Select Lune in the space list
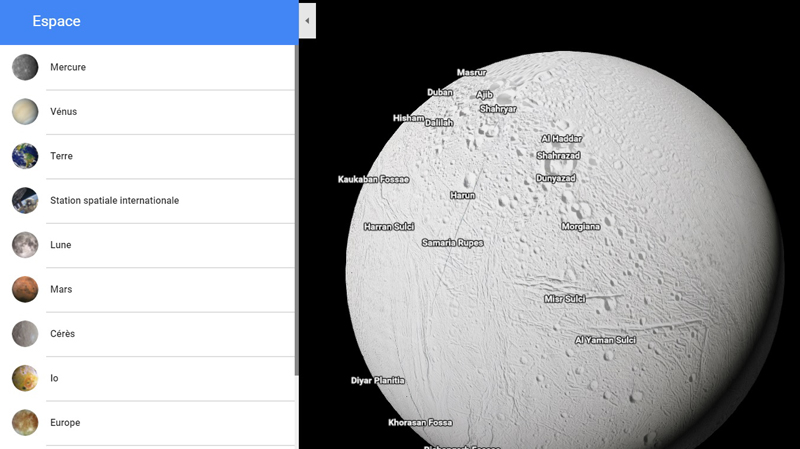 (147, 245)
